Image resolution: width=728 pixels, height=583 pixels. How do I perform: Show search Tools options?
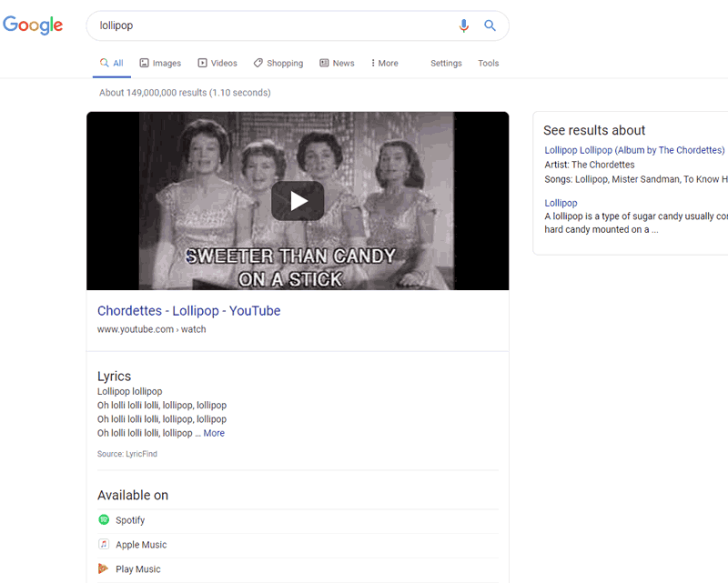489,64
